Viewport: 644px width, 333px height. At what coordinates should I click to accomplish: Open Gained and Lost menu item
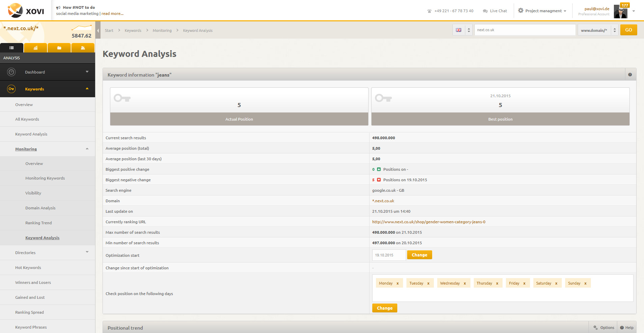pyautogui.click(x=30, y=297)
